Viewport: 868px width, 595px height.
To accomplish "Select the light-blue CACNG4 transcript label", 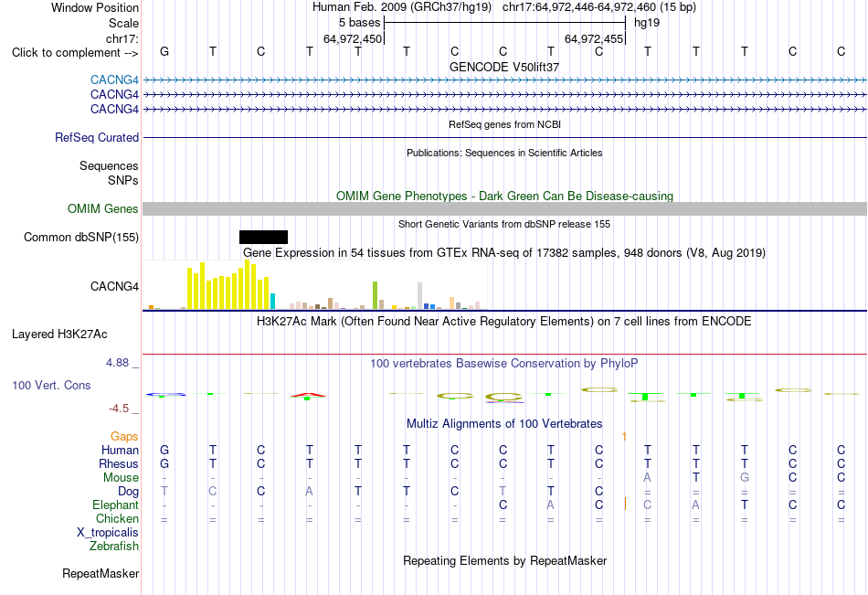I will tap(114, 80).
